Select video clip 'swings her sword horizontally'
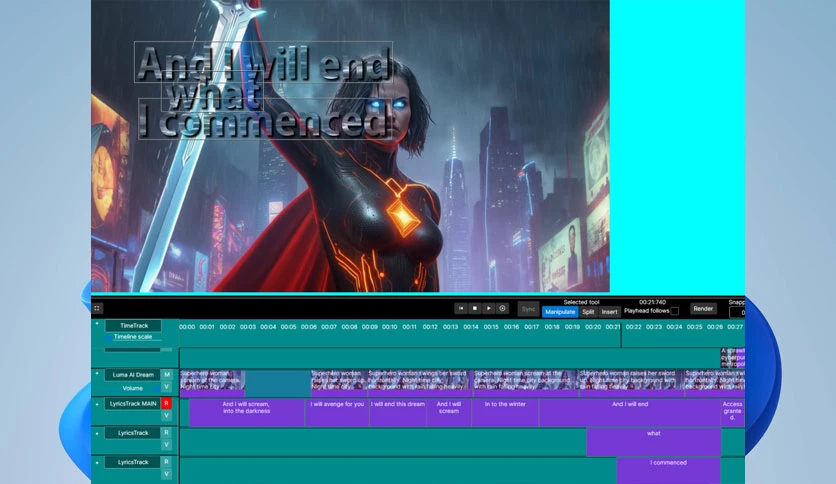This screenshot has height=484, width=836. (x=420, y=383)
